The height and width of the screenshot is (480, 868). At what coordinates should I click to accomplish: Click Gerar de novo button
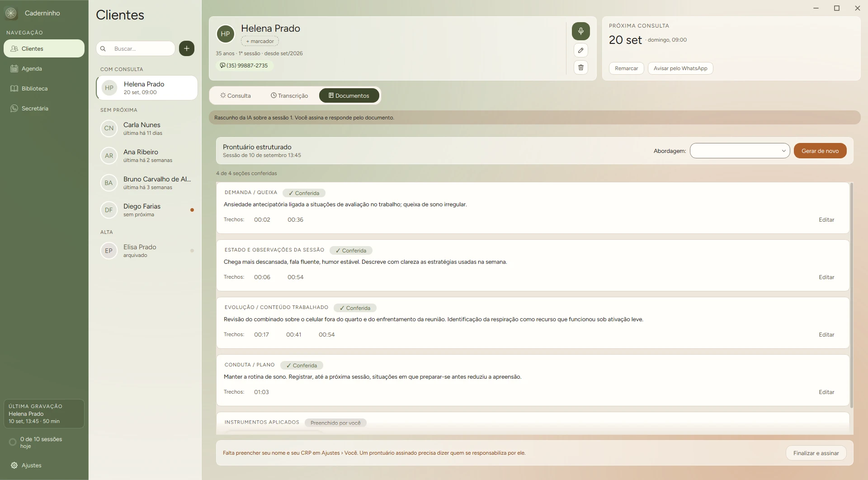coord(820,151)
